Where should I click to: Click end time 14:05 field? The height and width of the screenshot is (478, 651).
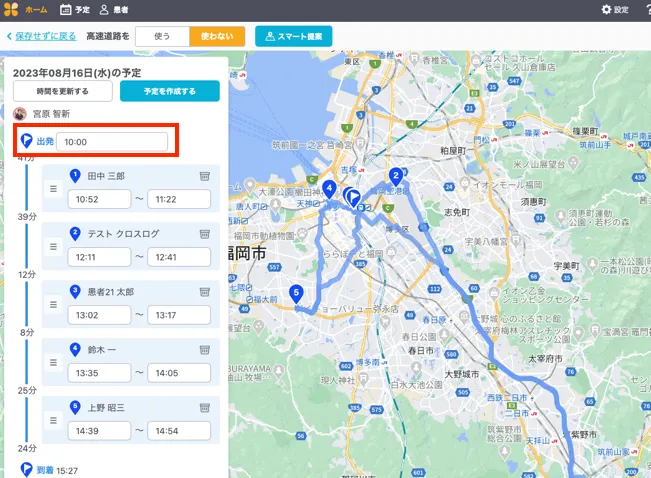point(179,373)
